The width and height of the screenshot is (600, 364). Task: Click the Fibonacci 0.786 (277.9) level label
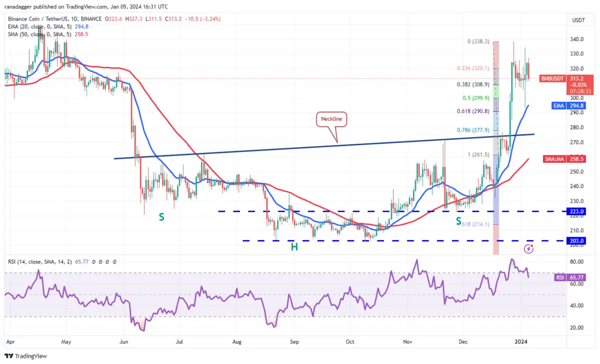pos(473,130)
